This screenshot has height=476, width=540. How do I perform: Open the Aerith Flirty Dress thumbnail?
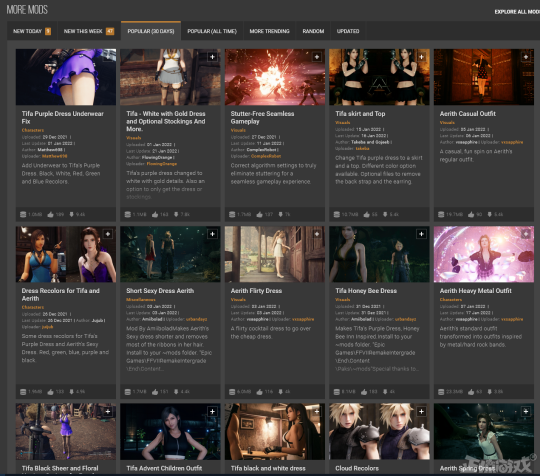pyautogui.click(x=275, y=254)
